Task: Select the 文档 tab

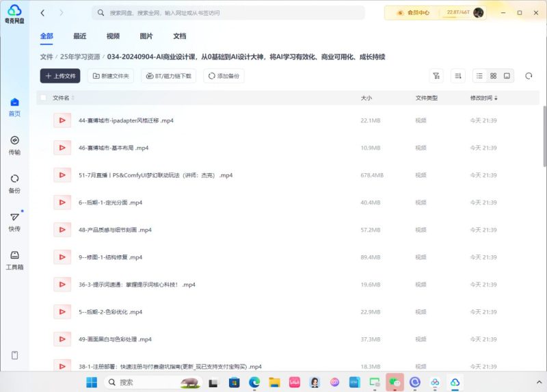Action: pyautogui.click(x=180, y=36)
